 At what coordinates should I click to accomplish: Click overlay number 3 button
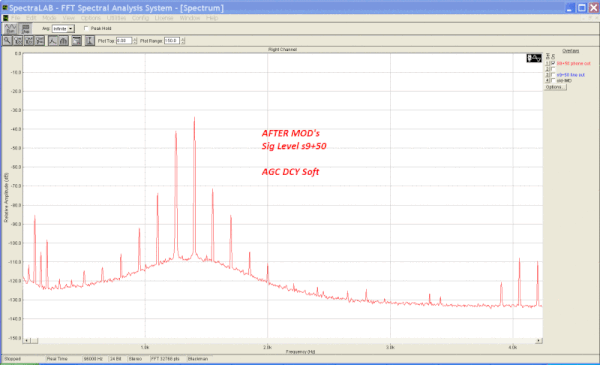[x=547, y=75]
